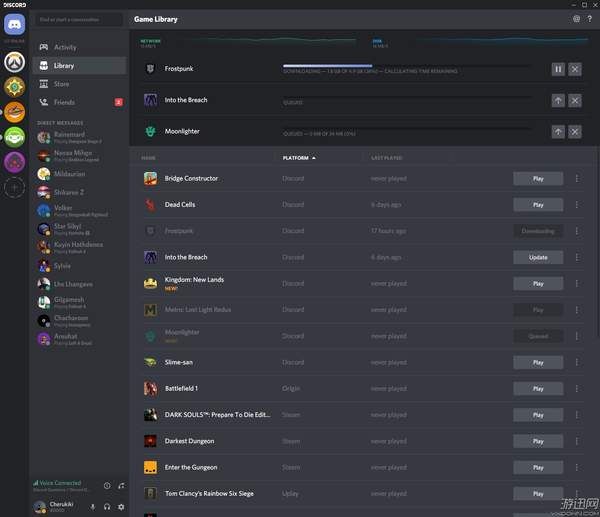Viewport: 600px width, 517px height.
Task: Open options menu for Dead Cells
Action: tap(577, 205)
